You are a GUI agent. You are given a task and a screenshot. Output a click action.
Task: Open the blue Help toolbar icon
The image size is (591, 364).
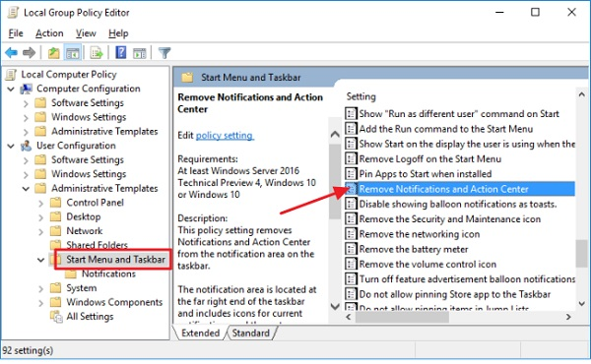[121, 53]
